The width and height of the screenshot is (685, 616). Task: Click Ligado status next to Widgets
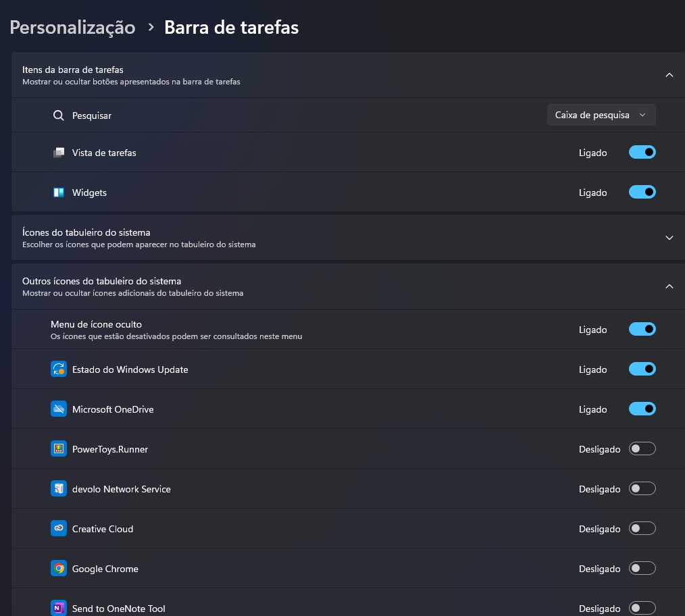click(593, 192)
